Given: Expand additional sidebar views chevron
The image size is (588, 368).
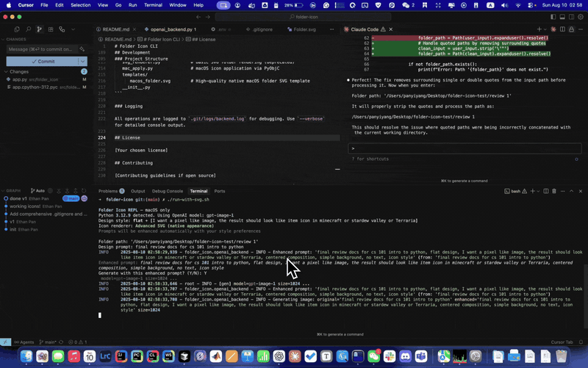Looking at the screenshot, I should 73,29.
